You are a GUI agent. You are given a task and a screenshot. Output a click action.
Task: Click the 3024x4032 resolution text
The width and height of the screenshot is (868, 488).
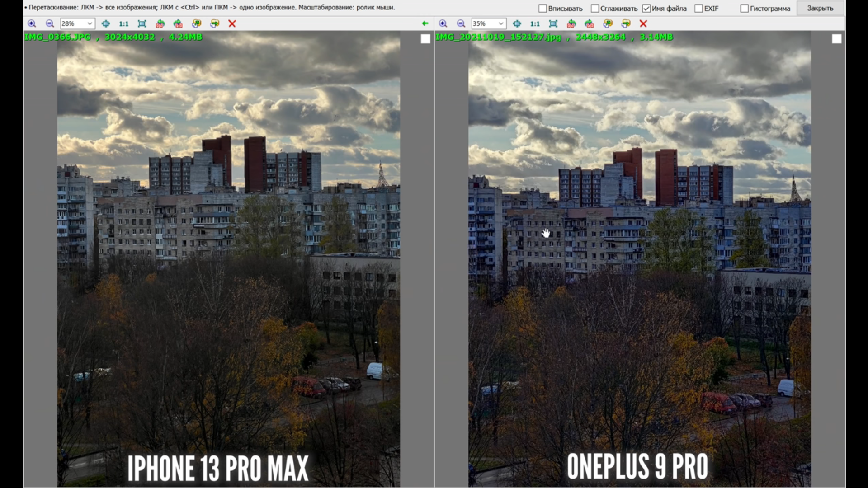tap(130, 37)
